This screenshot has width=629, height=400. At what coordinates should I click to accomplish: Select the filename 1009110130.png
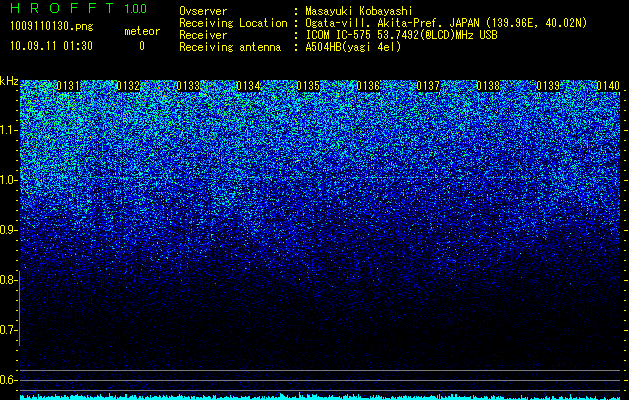click(x=52, y=26)
